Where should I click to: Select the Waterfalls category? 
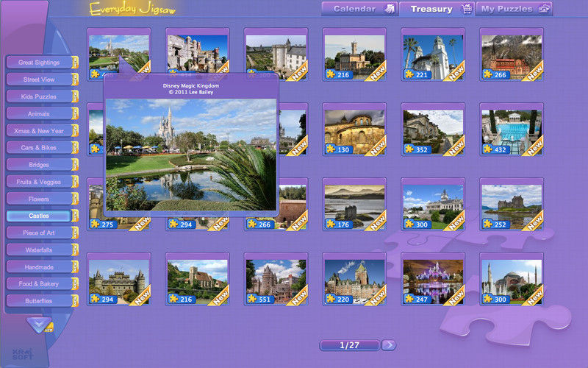click(x=39, y=250)
